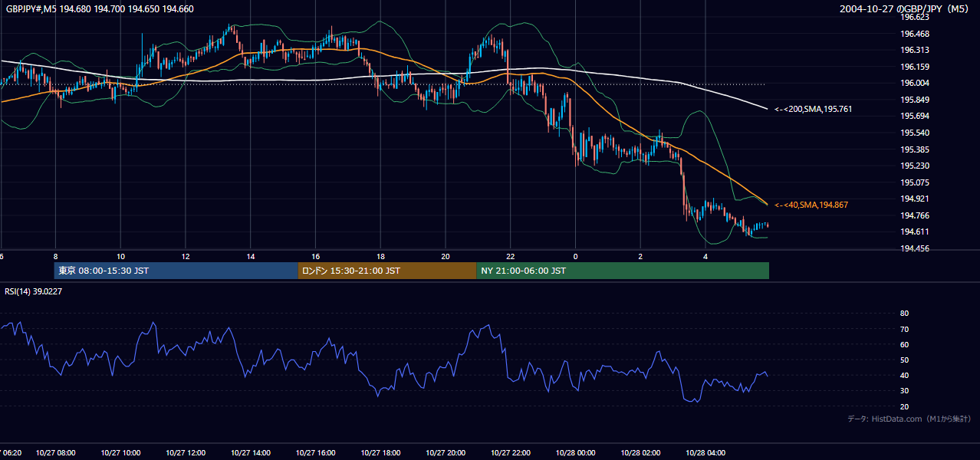
Task: Click the RSI scale value 40
Action: (x=905, y=375)
